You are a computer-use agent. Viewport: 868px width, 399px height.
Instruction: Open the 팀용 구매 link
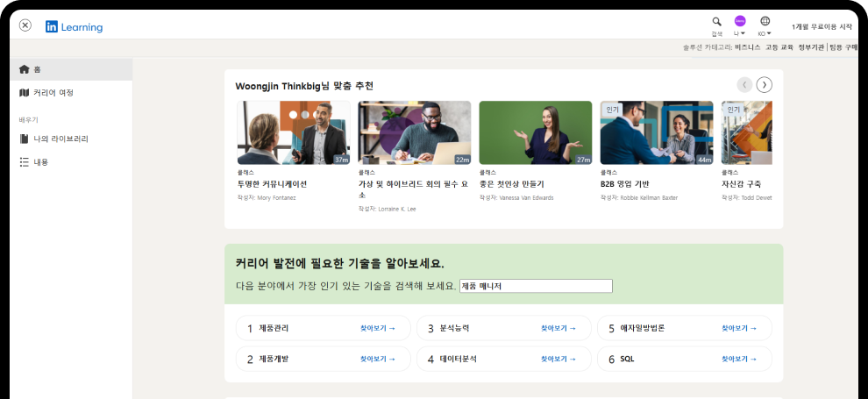point(843,47)
